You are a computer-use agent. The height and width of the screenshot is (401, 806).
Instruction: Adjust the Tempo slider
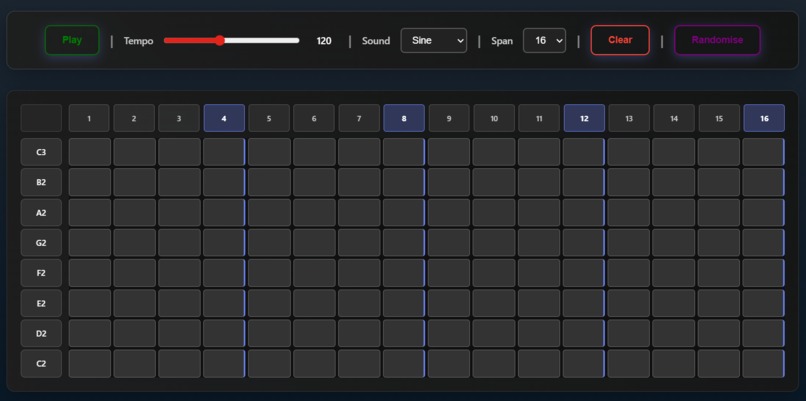[x=231, y=41]
